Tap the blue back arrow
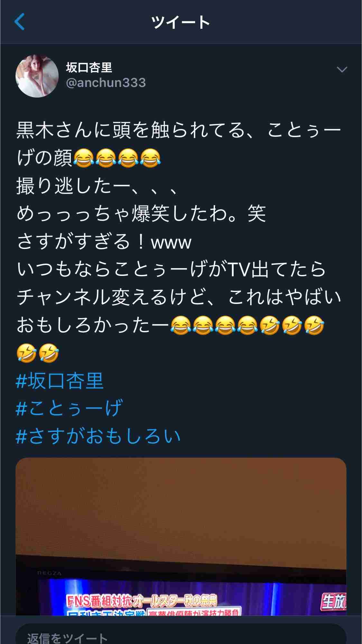The image size is (362, 644). click(x=20, y=22)
